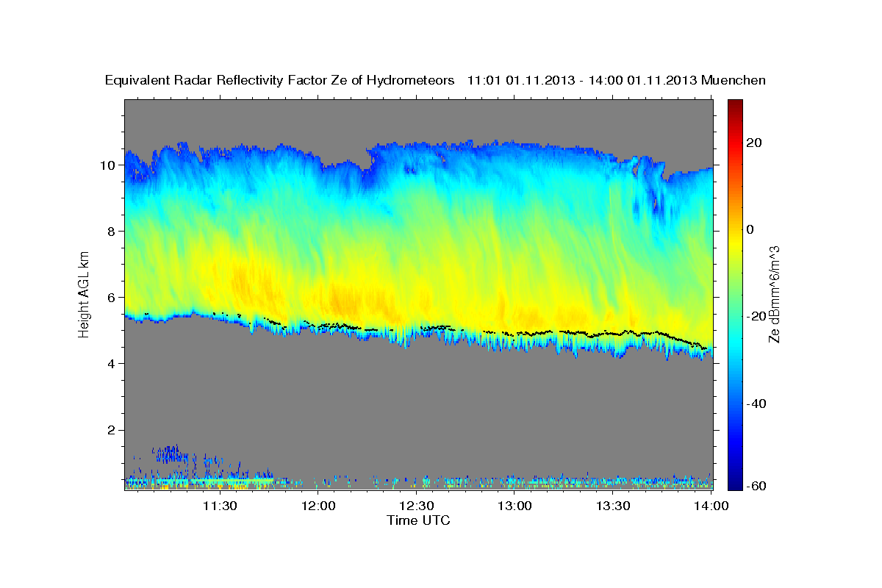Click the height axis label '10'

point(108,165)
